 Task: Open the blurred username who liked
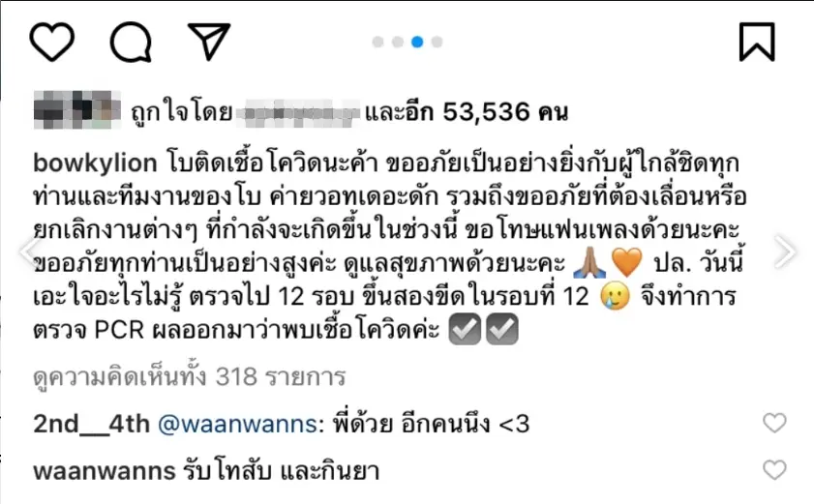coord(297,112)
